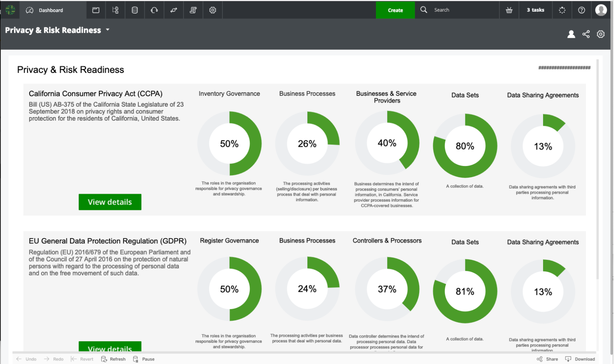614x364 pixels.
Task: Open the database stack icon in top navigation
Action: pos(135,10)
